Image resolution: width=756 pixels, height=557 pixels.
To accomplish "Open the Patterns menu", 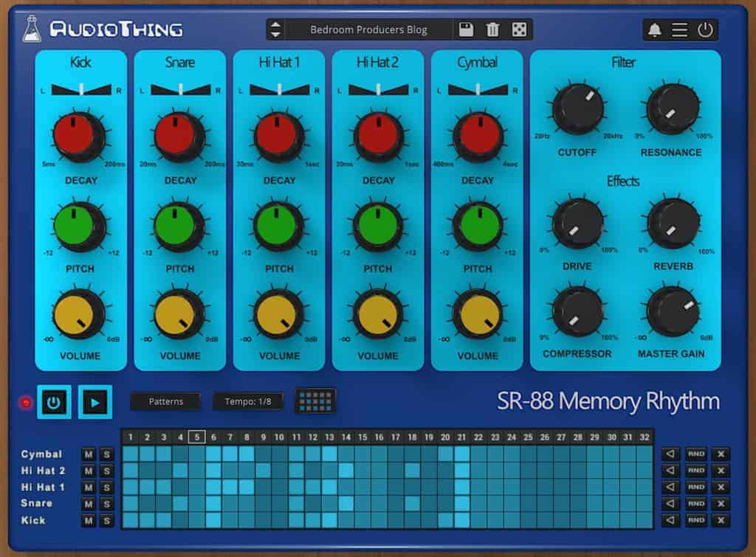I will pyautogui.click(x=165, y=401).
